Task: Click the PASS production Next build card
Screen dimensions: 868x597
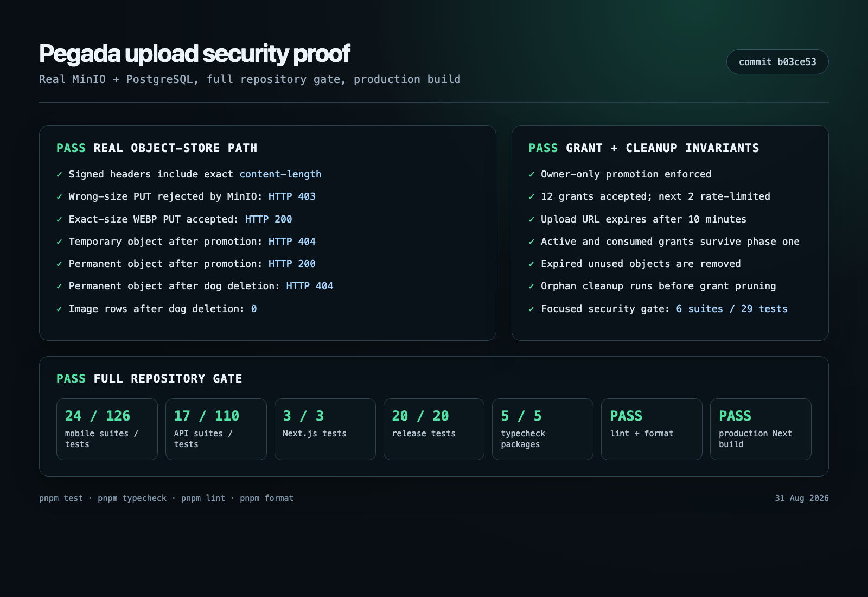Action: coord(761,429)
